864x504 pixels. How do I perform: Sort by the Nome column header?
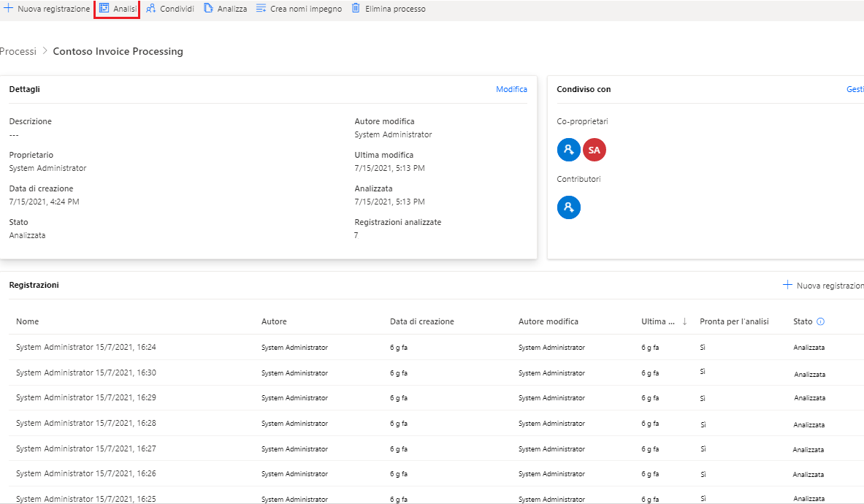28,321
